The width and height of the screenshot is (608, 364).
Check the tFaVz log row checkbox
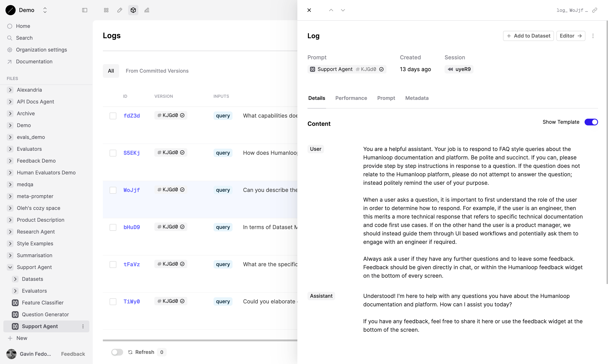pos(113,264)
